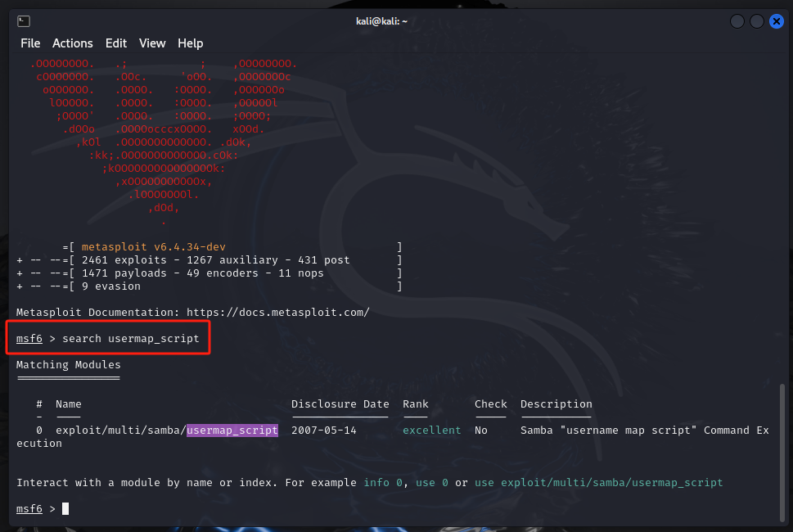
Task: Click the 'Check' column header
Action: pyautogui.click(x=490, y=404)
